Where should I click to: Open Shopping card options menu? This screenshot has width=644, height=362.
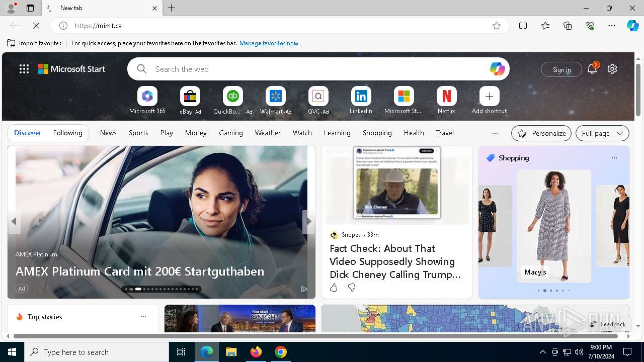[x=614, y=158]
